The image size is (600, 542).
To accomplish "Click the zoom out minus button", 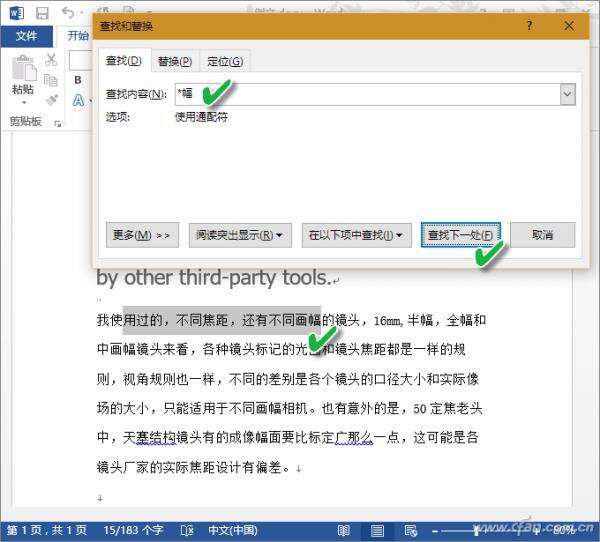I will click(x=435, y=531).
